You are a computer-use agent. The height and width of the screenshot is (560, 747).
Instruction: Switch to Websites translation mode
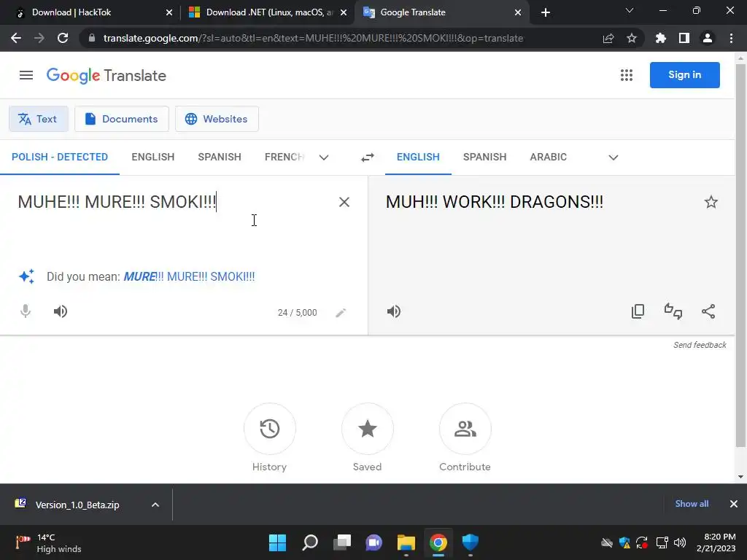pos(217,119)
